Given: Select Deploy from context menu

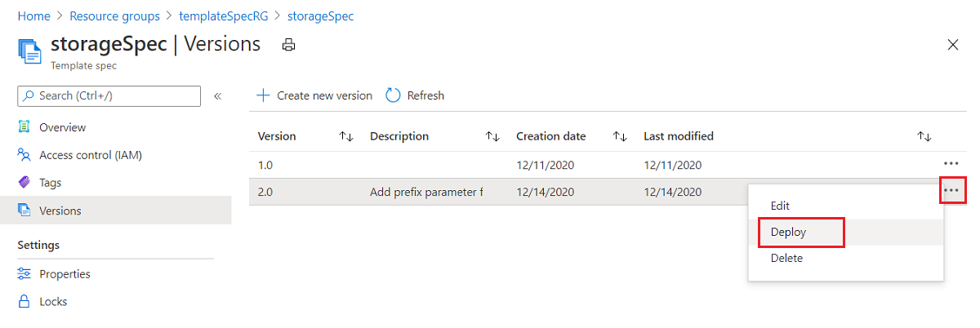Looking at the screenshot, I should [x=789, y=232].
